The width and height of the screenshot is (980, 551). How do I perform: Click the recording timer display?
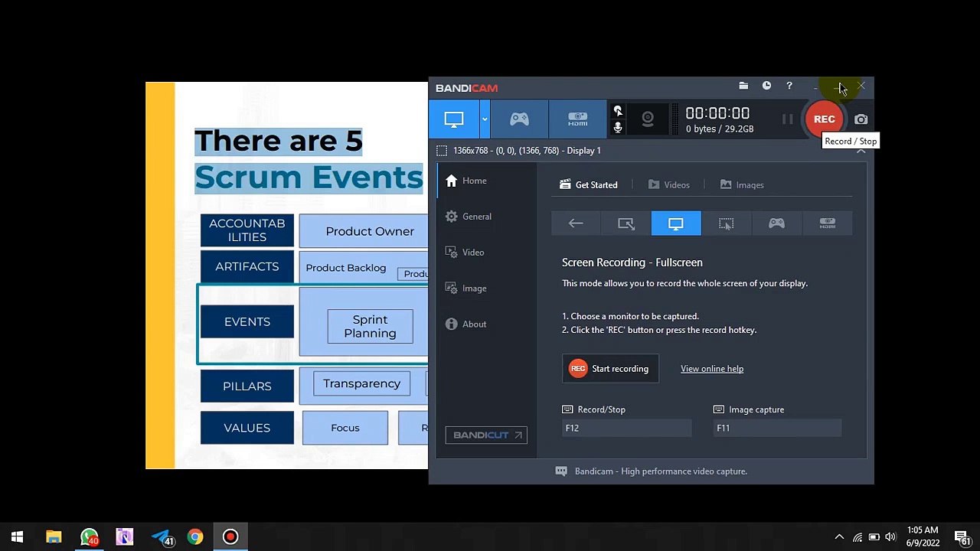coord(717,113)
